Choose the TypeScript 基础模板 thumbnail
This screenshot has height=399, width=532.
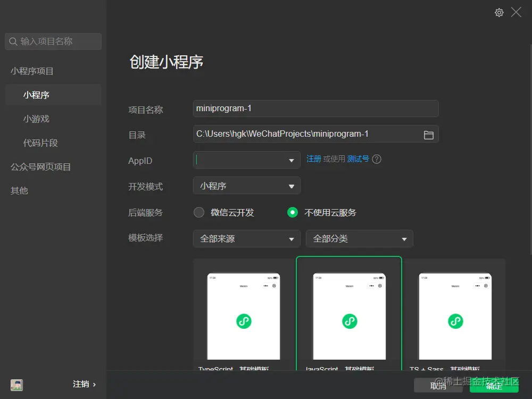244,316
